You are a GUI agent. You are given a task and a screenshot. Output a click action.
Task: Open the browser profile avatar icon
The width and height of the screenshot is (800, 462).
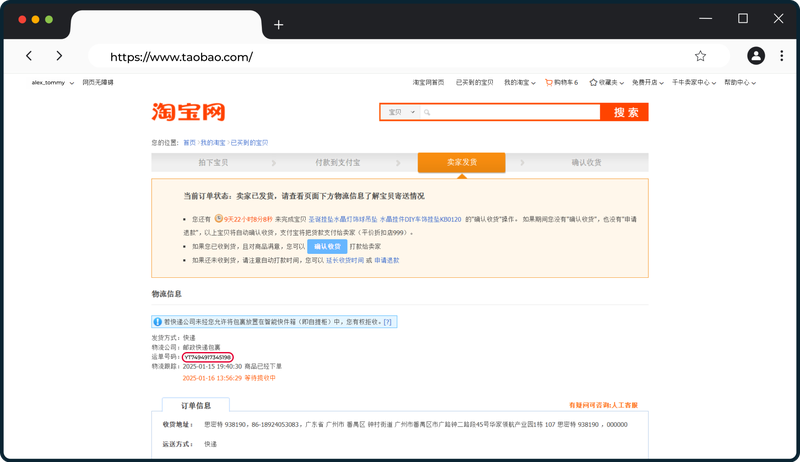click(x=756, y=56)
